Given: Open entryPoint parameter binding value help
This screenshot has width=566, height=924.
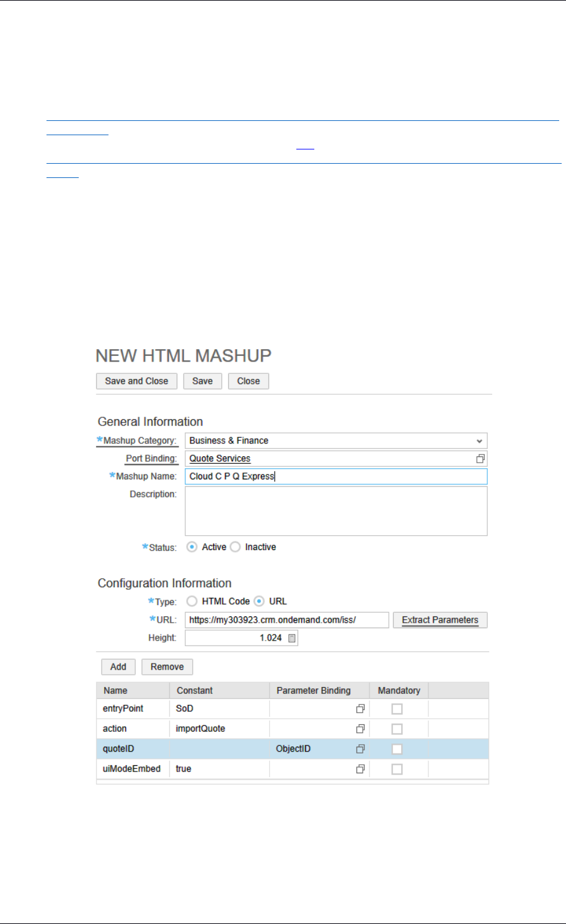Looking at the screenshot, I should (x=360, y=709).
